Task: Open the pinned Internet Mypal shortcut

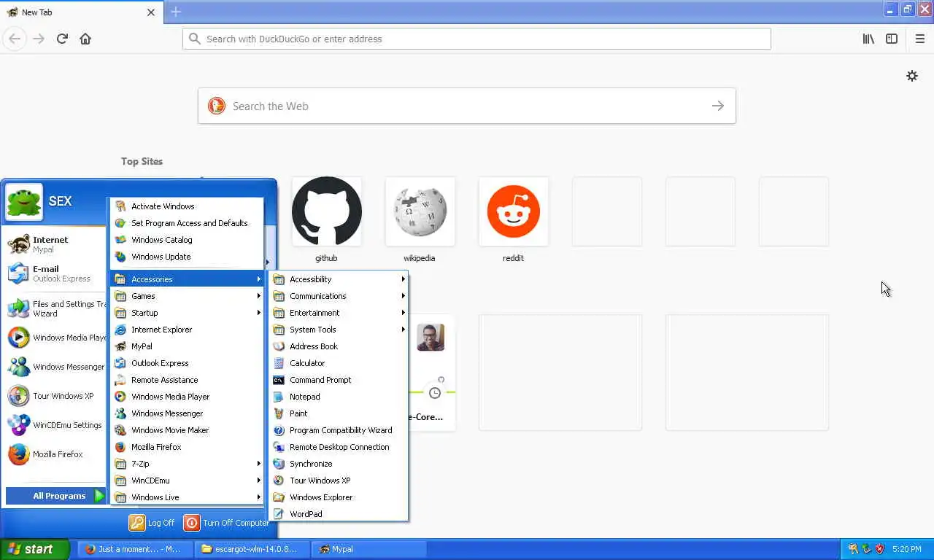Action: (55, 244)
